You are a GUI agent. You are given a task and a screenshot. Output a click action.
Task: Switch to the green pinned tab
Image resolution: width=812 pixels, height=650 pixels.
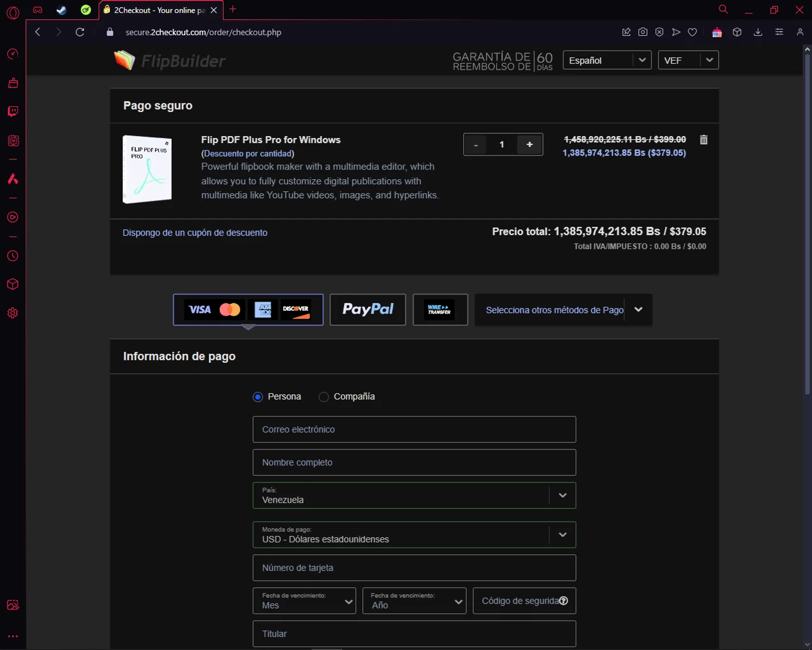tap(86, 10)
